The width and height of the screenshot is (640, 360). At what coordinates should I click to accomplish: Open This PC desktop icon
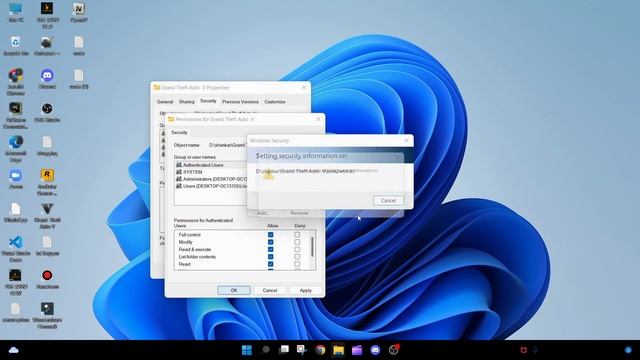tap(16, 12)
